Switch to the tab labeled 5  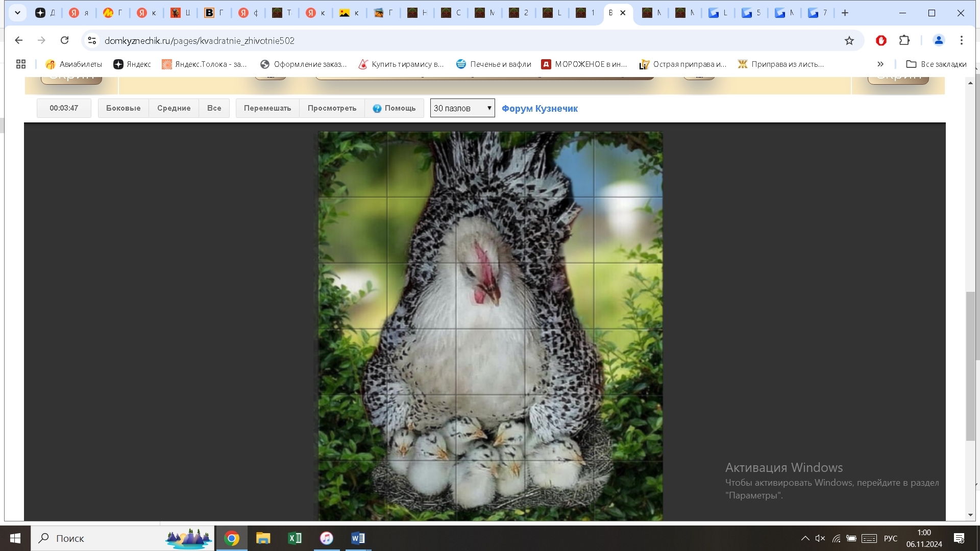pos(751,13)
